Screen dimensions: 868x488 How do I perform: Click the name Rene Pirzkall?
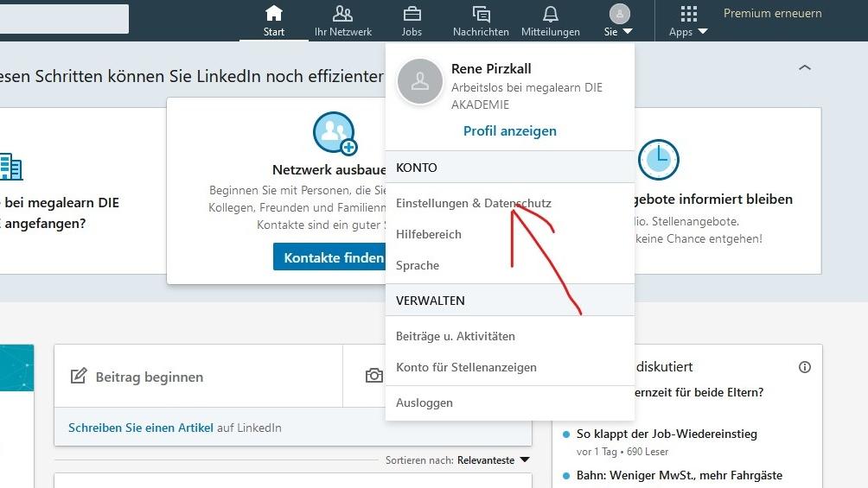pyautogui.click(x=491, y=68)
